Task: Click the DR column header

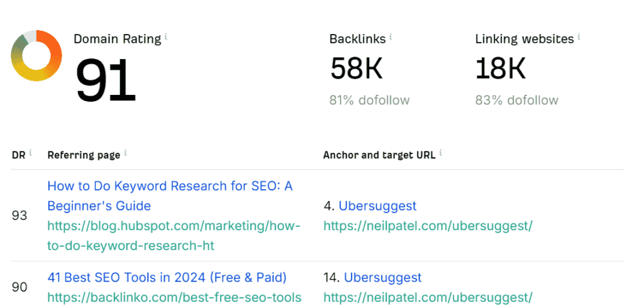Action: coord(18,155)
